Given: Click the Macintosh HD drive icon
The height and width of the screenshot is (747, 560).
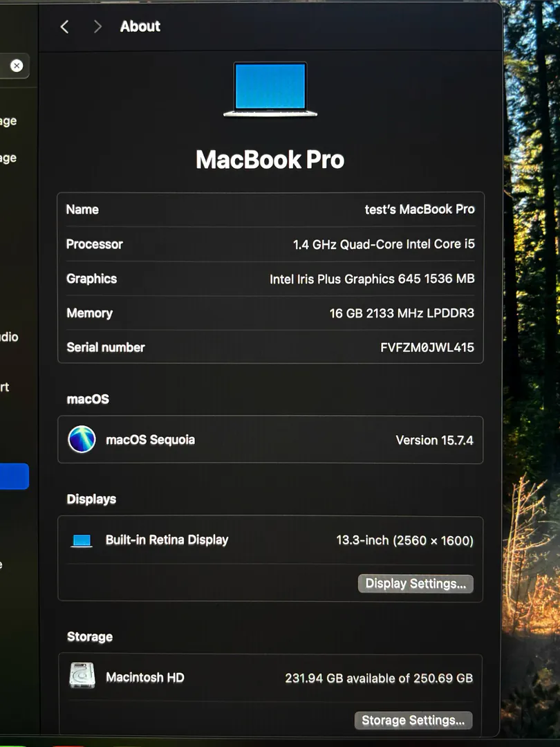Looking at the screenshot, I should coord(82,675).
